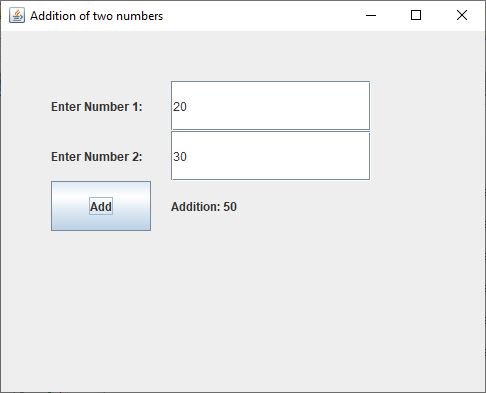Click the number 50 in the result
Viewport: 486px width, 393px height.
[x=230, y=207]
